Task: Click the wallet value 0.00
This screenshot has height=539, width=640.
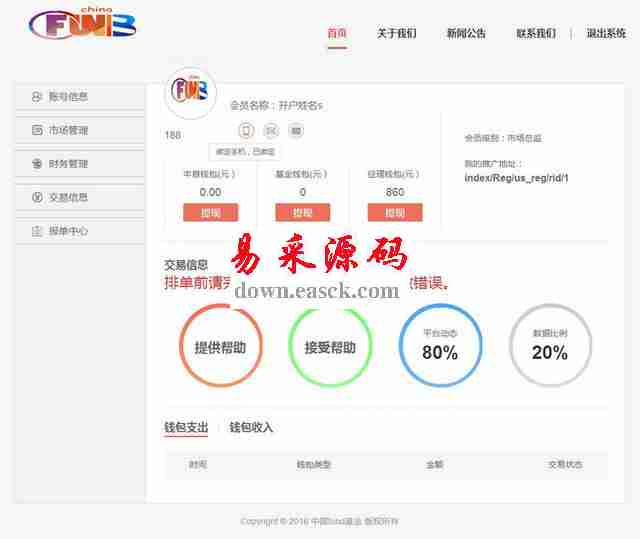Action: 211,192
